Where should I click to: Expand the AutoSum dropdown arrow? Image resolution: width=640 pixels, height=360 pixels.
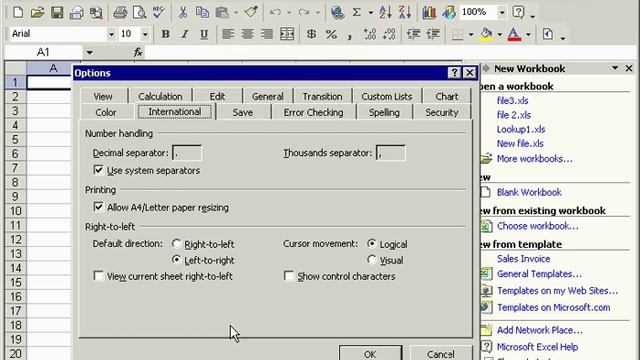[370, 12]
